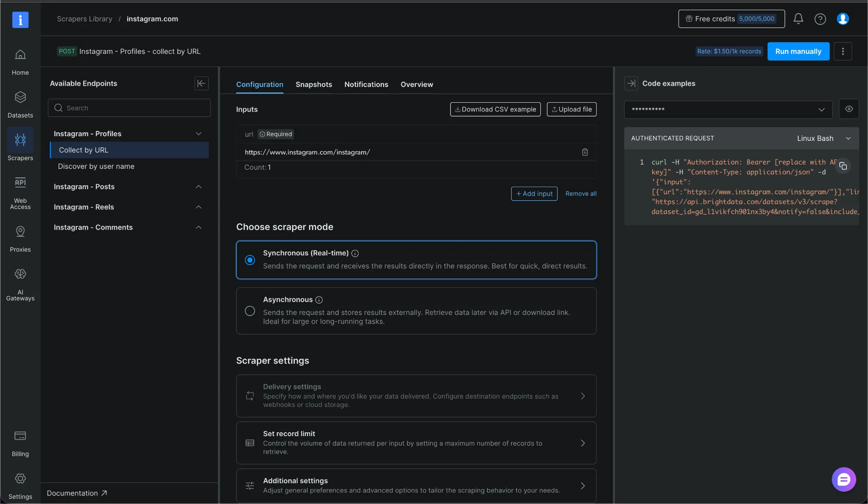Open the notifications bell
Image resolution: width=868 pixels, height=504 pixels.
pos(798,19)
